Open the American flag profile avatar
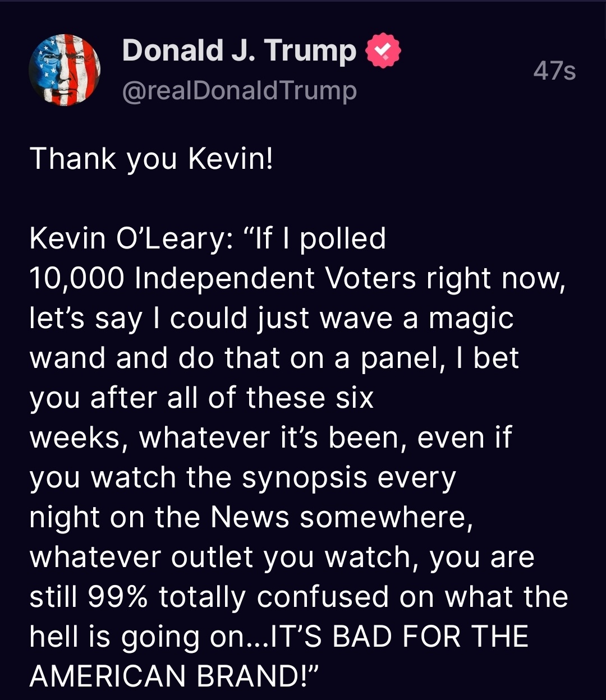The image size is (606, 700). pyautogui.click(x=65, y=70)
